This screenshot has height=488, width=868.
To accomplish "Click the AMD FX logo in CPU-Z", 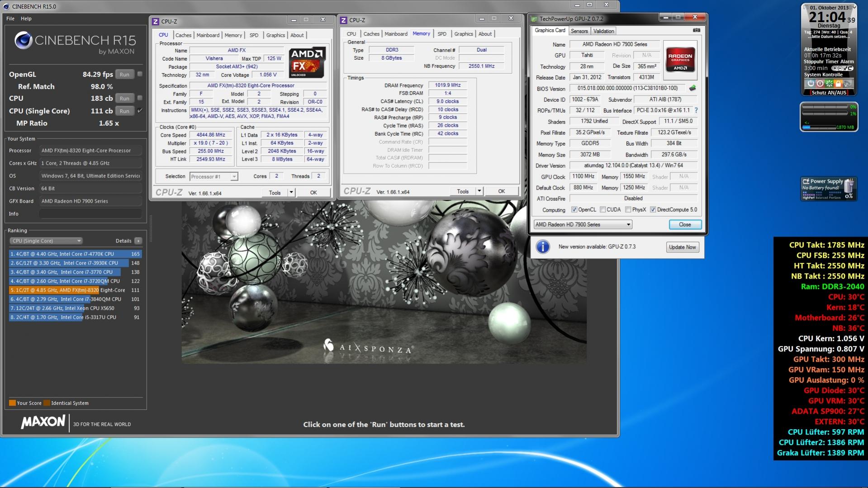I will [x=307, y=62].
